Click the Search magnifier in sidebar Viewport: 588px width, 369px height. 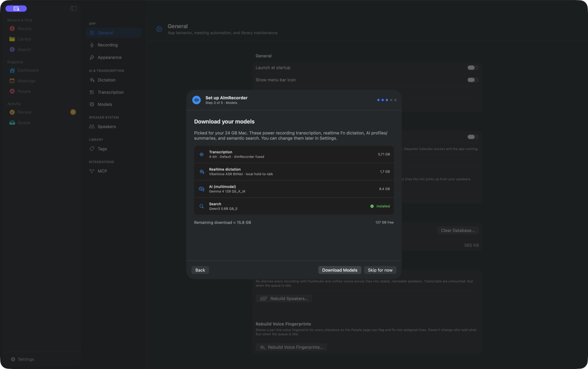pyautogui.click(x=12, y=50)
